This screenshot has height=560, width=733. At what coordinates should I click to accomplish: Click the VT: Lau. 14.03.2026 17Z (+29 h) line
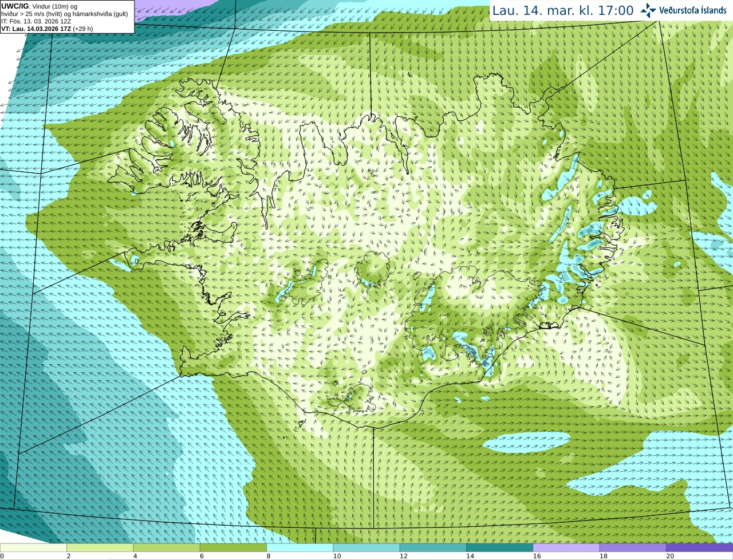pyautogui.click(x=47, y=29)
